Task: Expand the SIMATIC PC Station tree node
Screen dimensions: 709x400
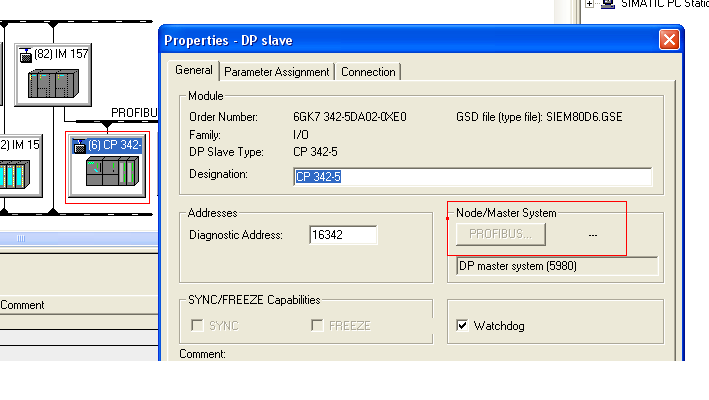Action: pyautogui.click(x=589, y=4)
